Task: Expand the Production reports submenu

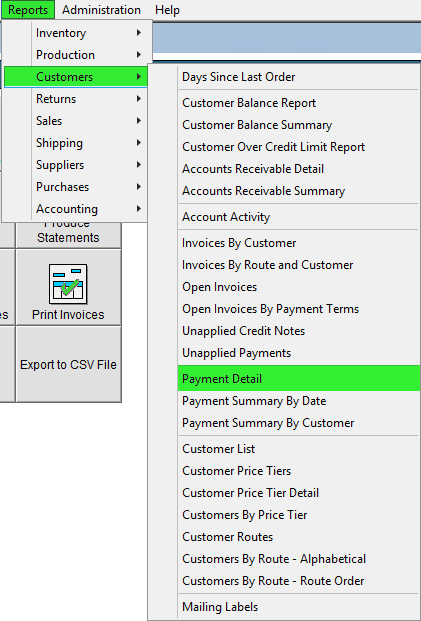Action: (x=76, y=55)
